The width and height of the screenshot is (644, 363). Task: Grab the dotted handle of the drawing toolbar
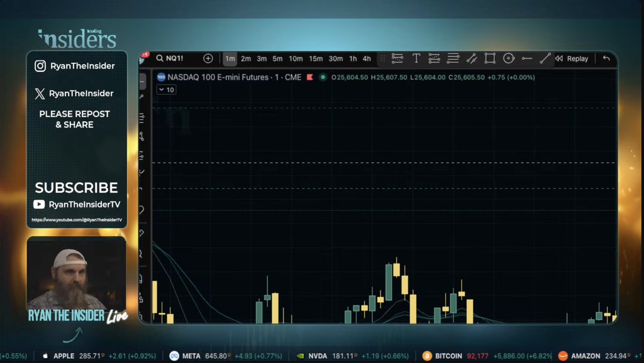(x=383, y=58)
